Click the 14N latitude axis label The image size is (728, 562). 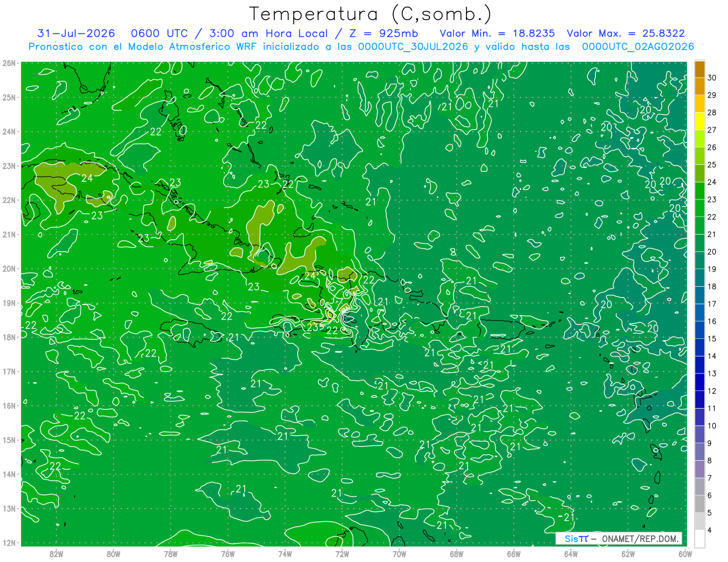(8, 474)
